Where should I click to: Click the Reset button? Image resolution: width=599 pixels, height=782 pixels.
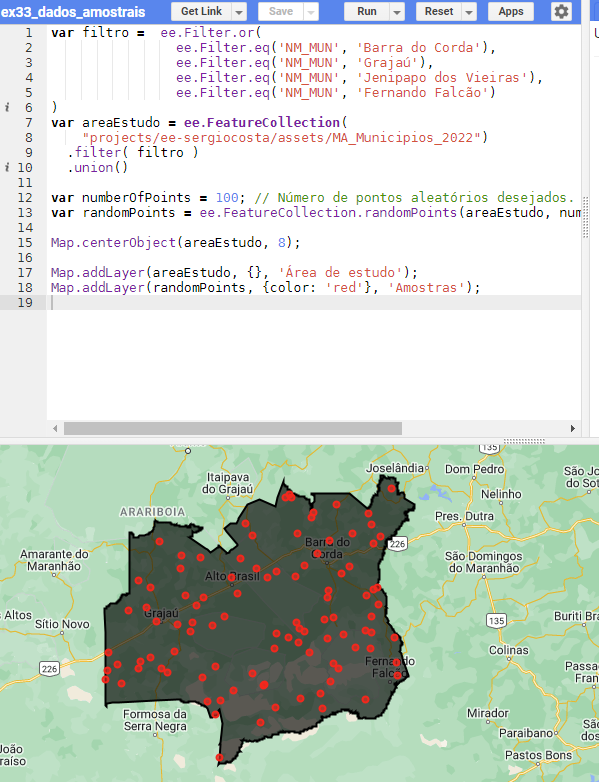(439, 11)
